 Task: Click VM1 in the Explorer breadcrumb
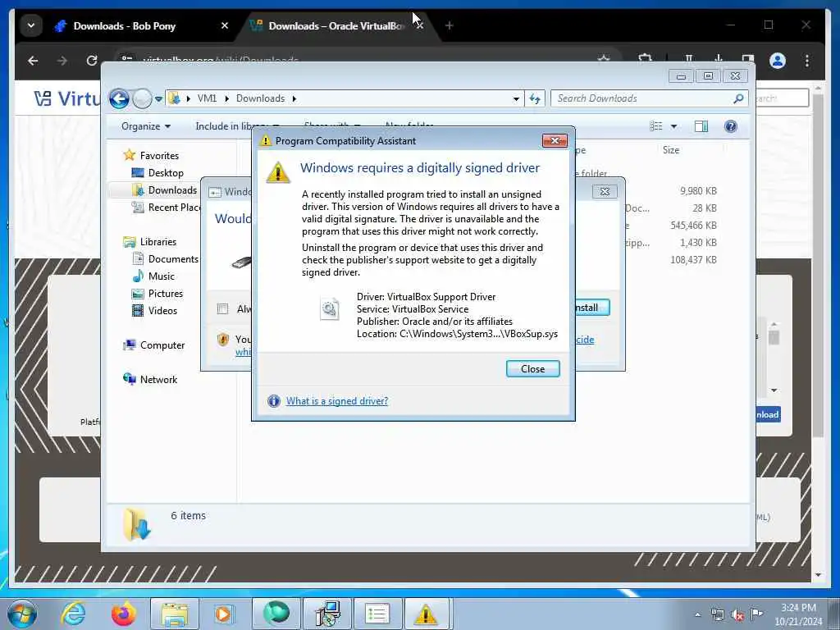point(207,98)
